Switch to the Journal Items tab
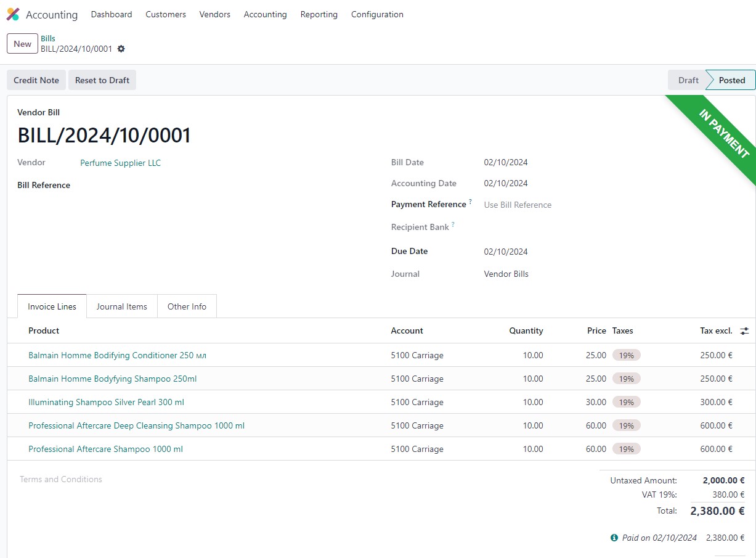The height and width of the screenshot is (558, 756). pos(121,306)
